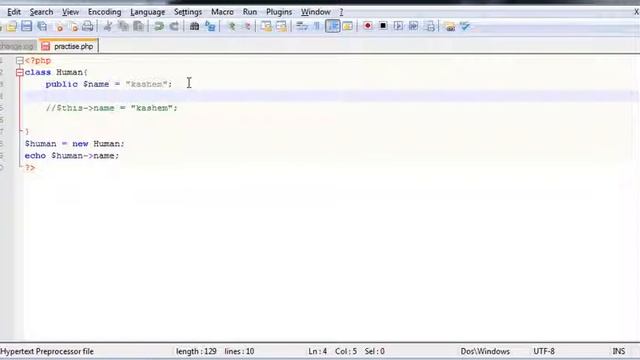Viewport: 640px width, 360px height.
Task: Click 'Col : 5' in status bar
Action: pos(346,351)
